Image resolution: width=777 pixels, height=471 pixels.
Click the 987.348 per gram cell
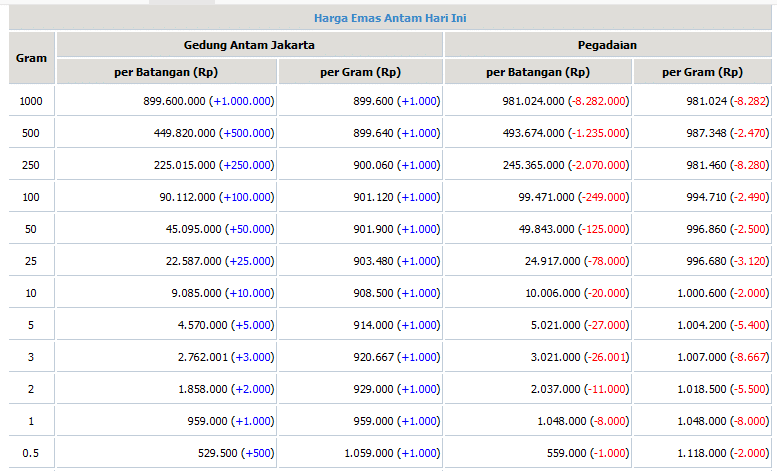tap(703, 133)
